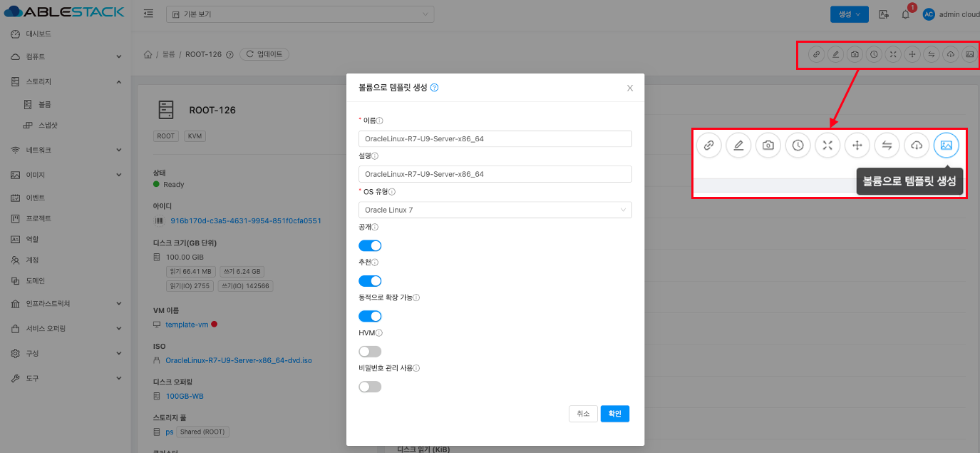Click the cloud download icon in the enlarged callout
980x453 pixels.
pyautogui.click(x=917, y=146)
